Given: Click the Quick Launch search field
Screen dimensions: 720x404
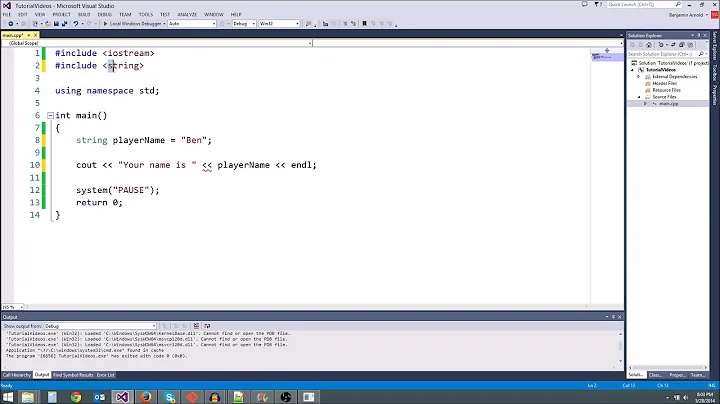Looking at the screenshot, I should point(644,5).
